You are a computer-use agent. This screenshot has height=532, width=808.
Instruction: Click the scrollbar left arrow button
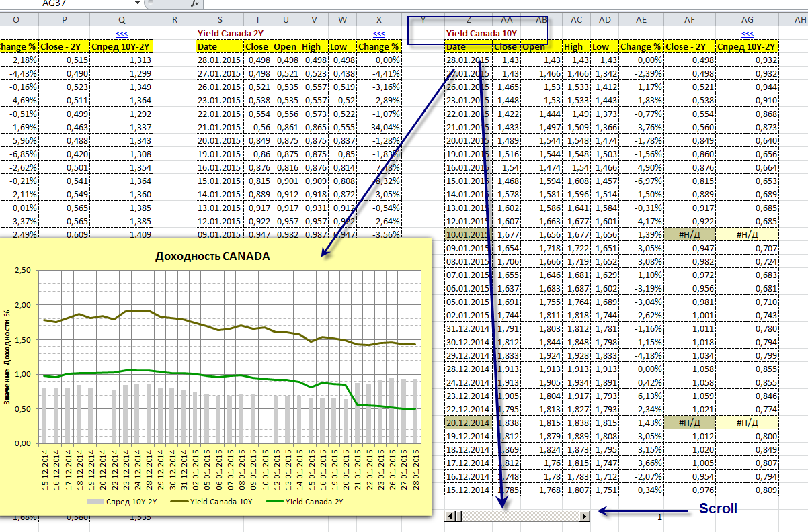point(451,516)
